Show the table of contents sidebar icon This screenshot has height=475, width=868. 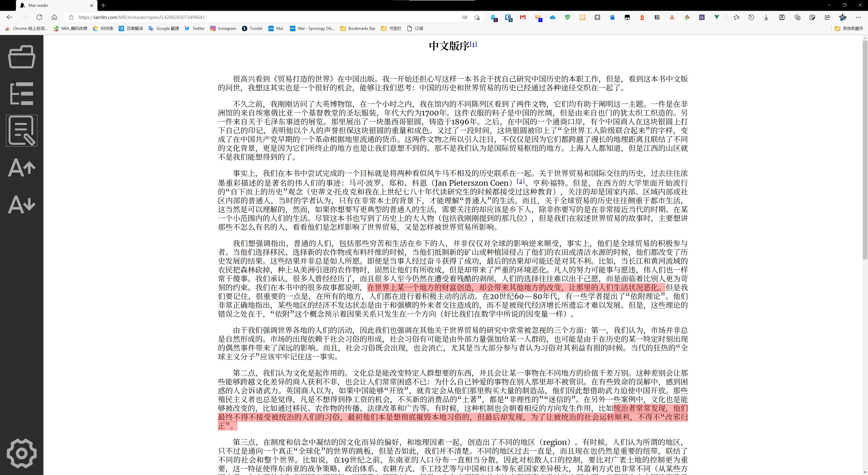21,93
